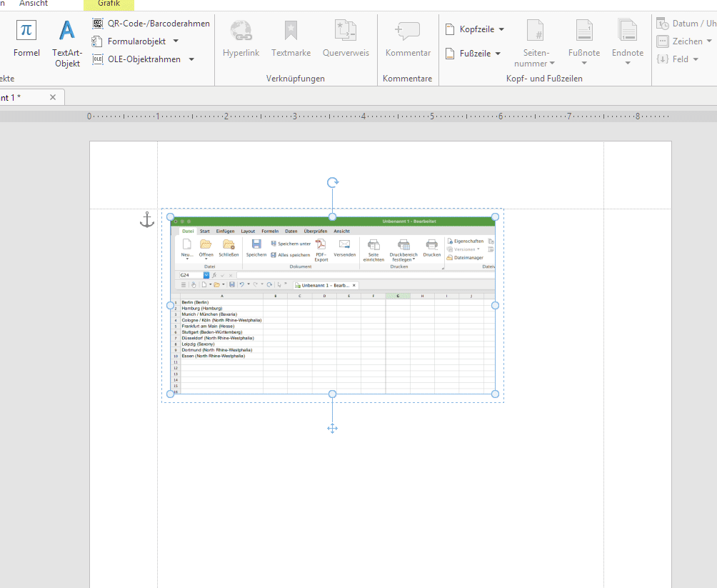This screenshot has height=588, width=717.
Task: Expand the Formularobjekt dropdown arrow
Action: 176,41
